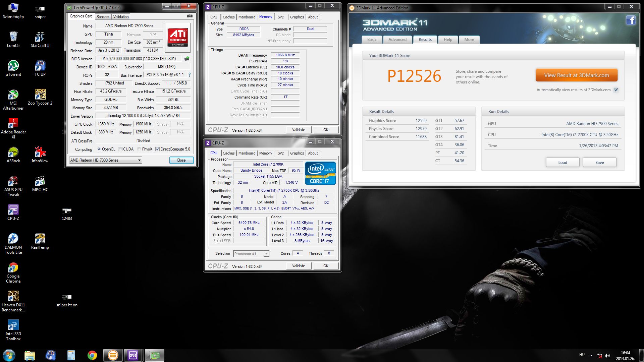Enable the PhysX checkbox
Image resolution: width=644 pixels, height=362 pixels.
click(x=139, y=149)
